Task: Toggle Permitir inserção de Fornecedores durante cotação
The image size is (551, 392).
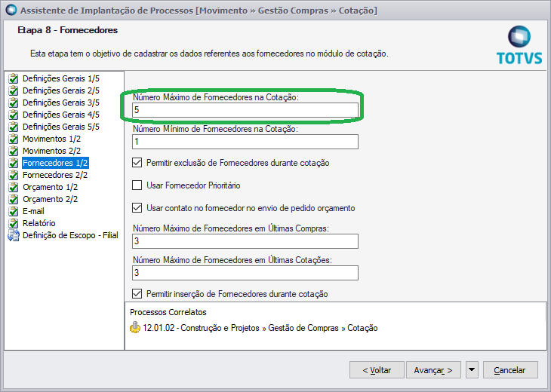Action: 137,293
